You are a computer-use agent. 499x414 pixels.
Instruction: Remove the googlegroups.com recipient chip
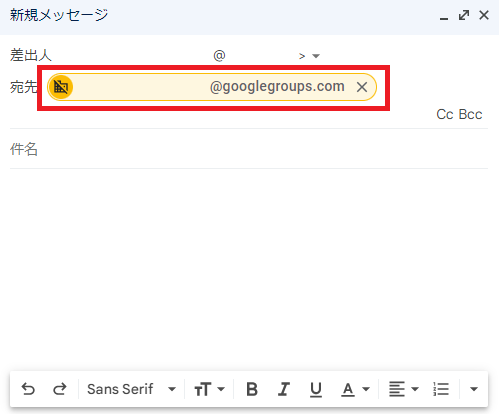(x=362, y=87)
